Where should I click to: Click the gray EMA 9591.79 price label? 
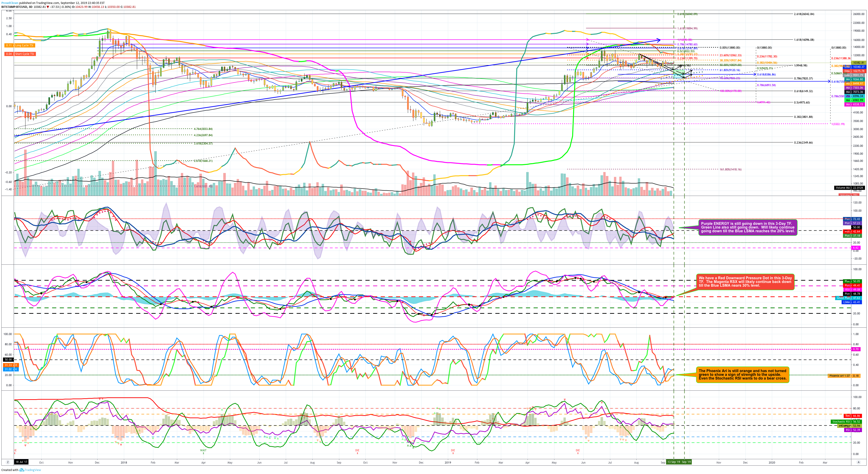[x=854, y=75]
